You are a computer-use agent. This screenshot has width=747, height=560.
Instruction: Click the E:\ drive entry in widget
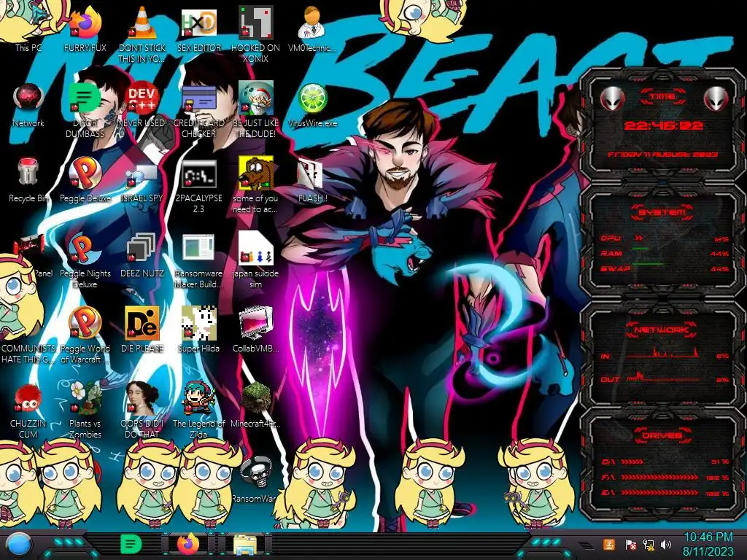click(665, 493)
